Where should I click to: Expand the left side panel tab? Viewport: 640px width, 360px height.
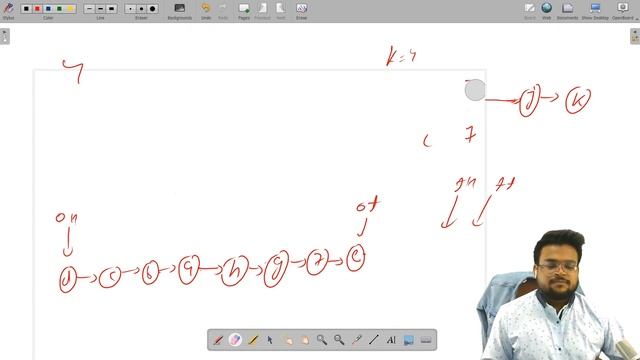4,37
